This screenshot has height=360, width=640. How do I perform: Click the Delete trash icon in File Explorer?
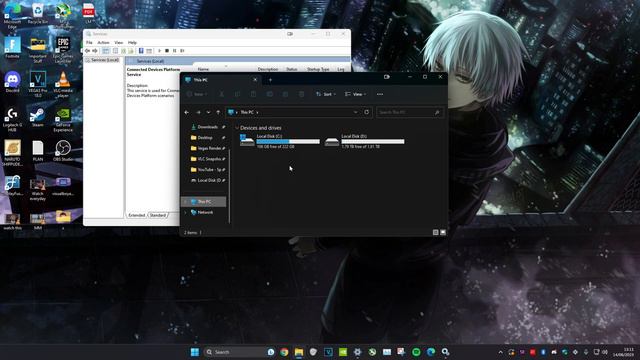pyautogui.click(x=301, y=94)
